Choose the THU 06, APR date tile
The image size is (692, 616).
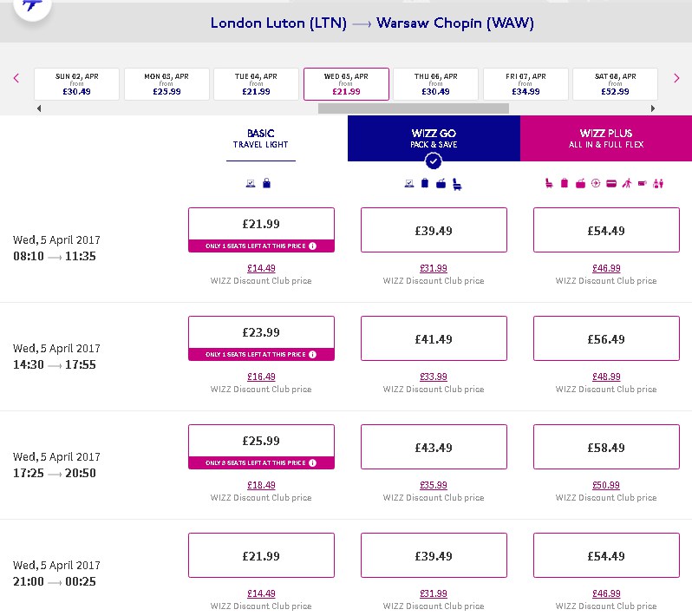click(435, 84)
